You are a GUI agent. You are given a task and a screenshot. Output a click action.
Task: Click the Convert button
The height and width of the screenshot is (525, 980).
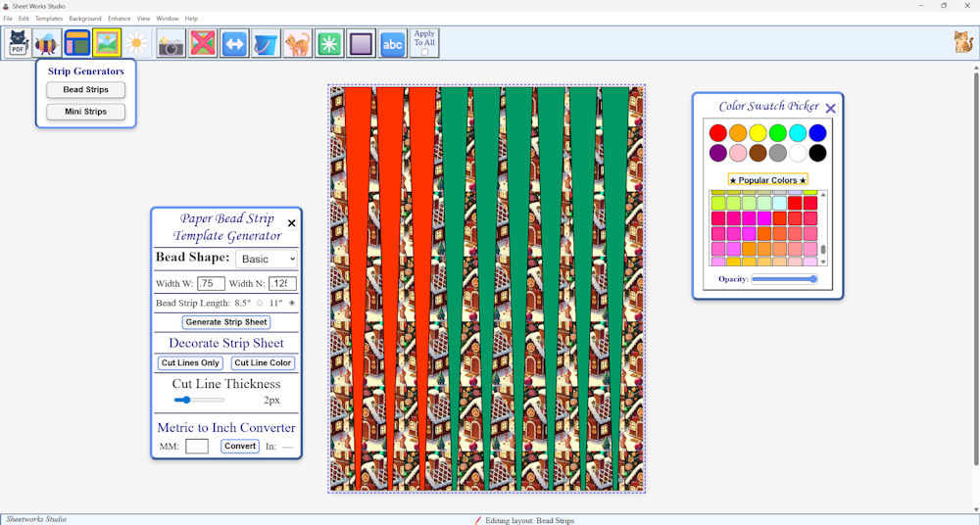pyautogui.click(x=240, y=447)
